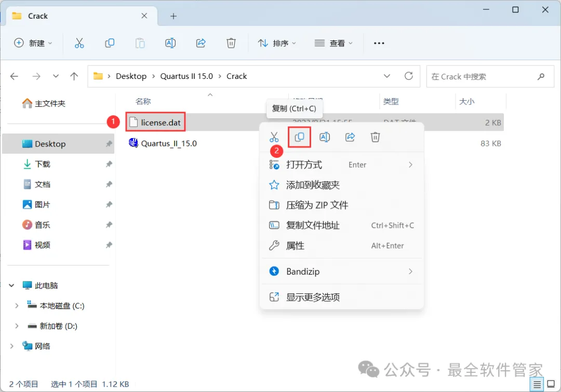Screen dimensions: 561x392
Task: Click Delete icon in context menu
Action: [x=375, y=137]
